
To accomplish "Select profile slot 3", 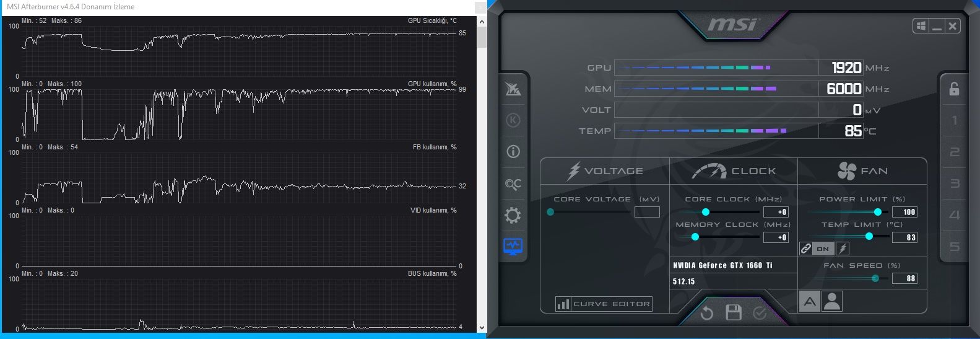I will point(954,183).
